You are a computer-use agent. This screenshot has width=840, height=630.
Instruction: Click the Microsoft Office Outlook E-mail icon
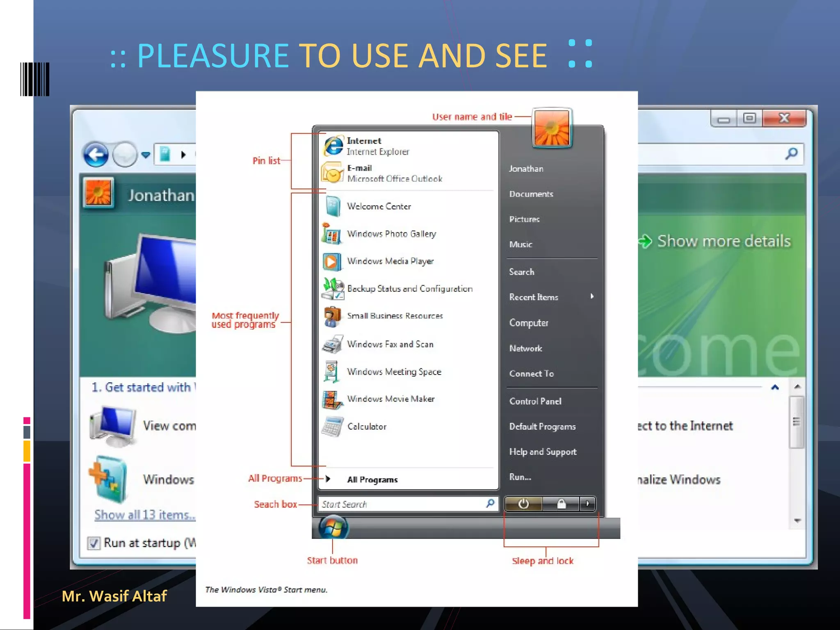[x=332, y=173]
